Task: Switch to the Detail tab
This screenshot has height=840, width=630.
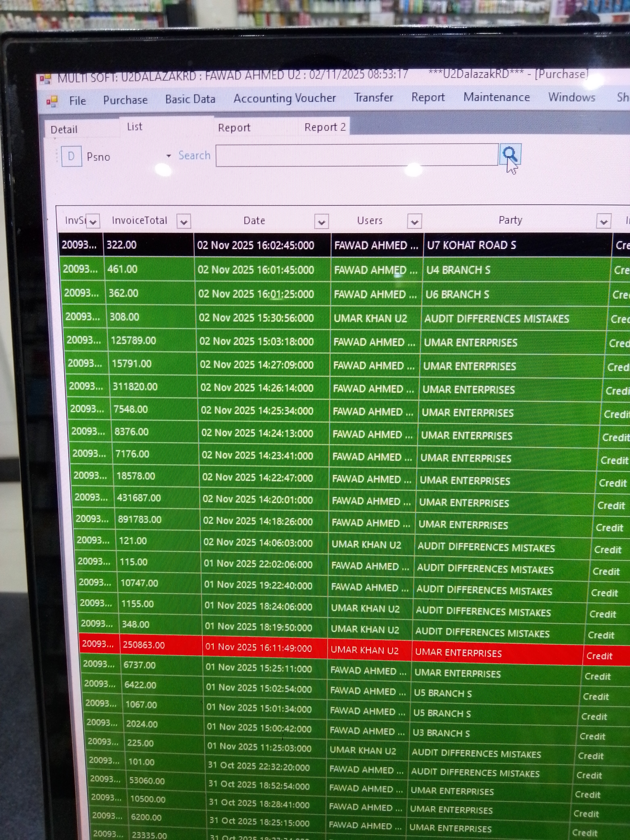Action: pos(64,130)
